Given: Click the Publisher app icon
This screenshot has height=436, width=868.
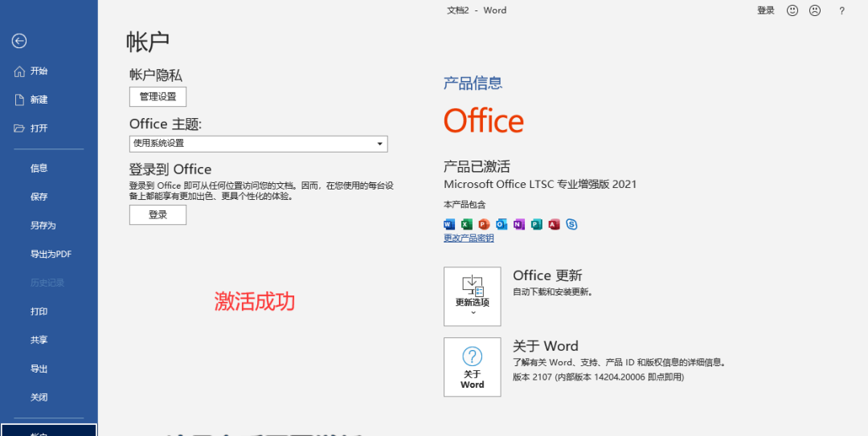Looking at the screenshot, I should tap(536, 224).
